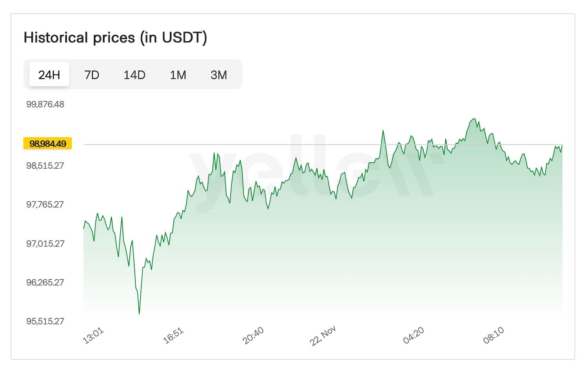Click the highlighted 98,984.49 price badge
588x379 pixels.
coord(48,143)
